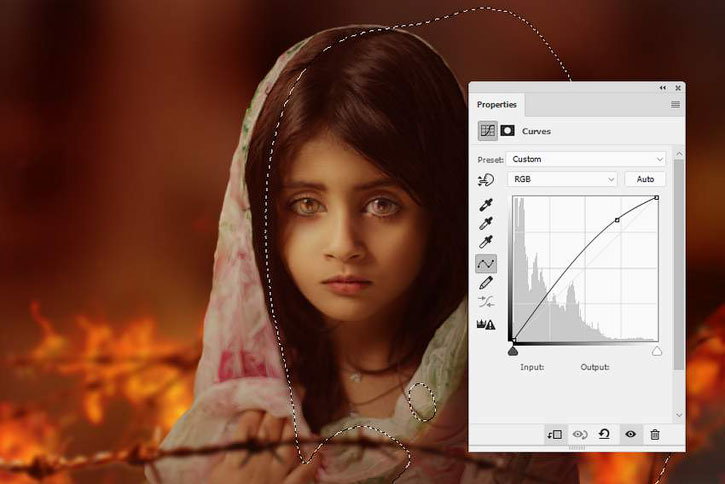Screen dimensions: 725x484
Task: Select the top-right curve endpoint
Action: pos(657,198)
